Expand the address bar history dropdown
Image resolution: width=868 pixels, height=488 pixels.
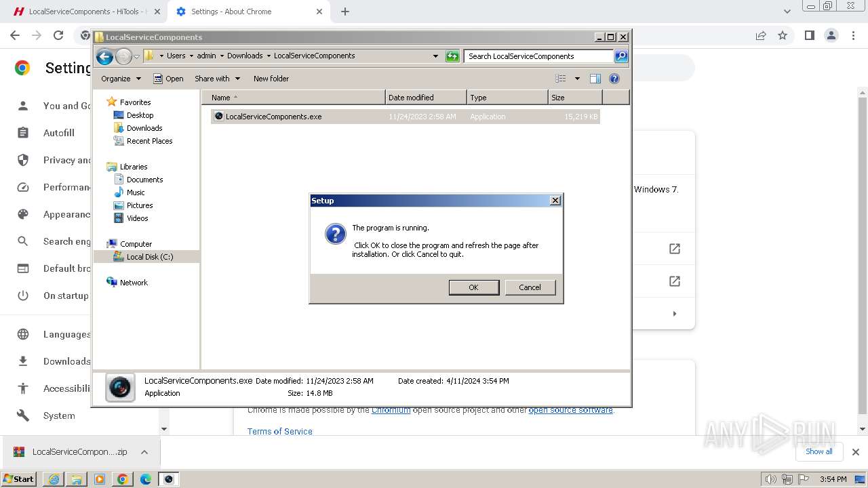tap(435, 56)
